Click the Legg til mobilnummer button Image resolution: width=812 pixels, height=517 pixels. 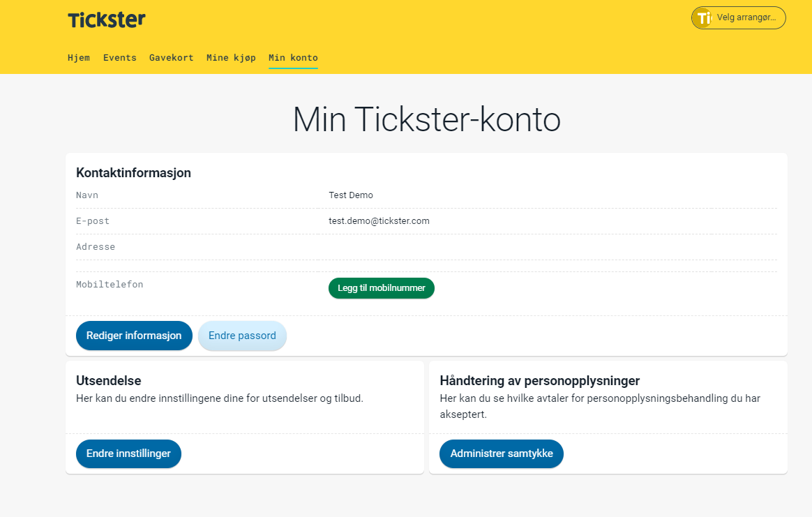[381, 287]
